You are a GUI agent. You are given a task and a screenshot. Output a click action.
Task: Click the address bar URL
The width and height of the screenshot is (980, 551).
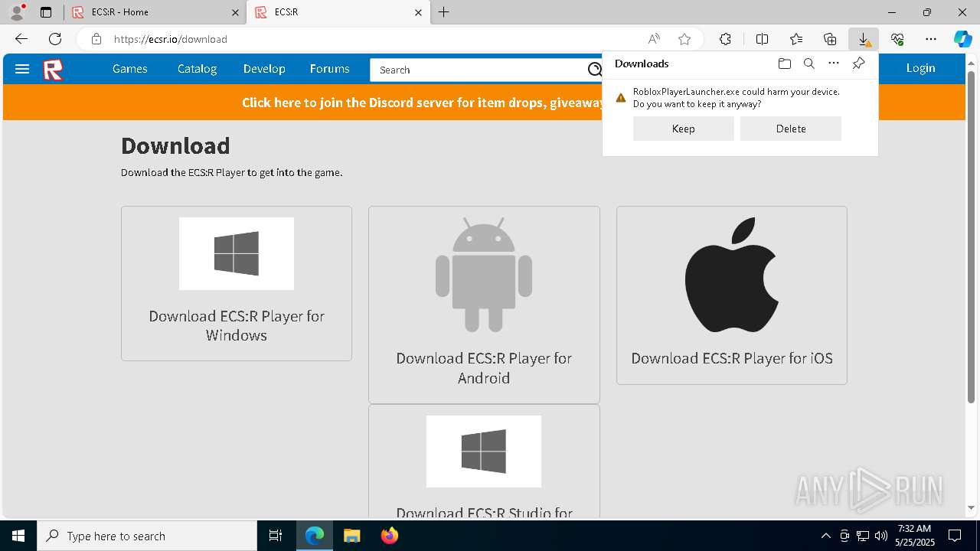pos(171,39)
